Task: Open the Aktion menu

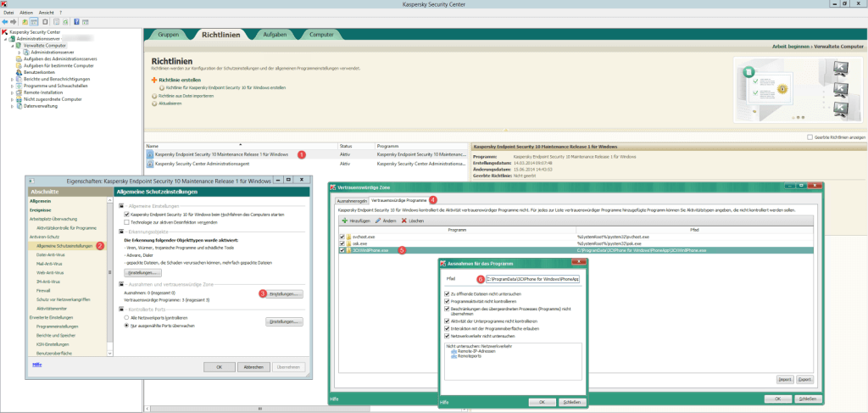Action: (25, 12)
